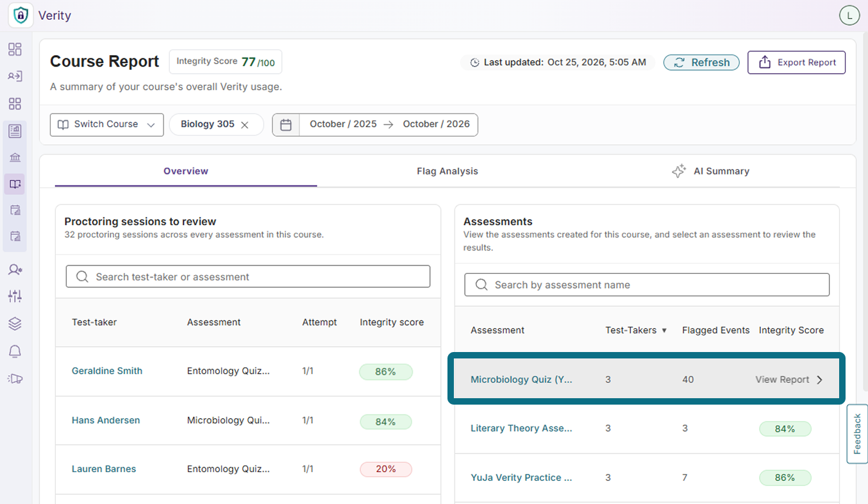Click Literary Theory's 84% integrity score
The height and width of the screenshot is (504, 868).
pyautogui.click(x=785, y=428)
